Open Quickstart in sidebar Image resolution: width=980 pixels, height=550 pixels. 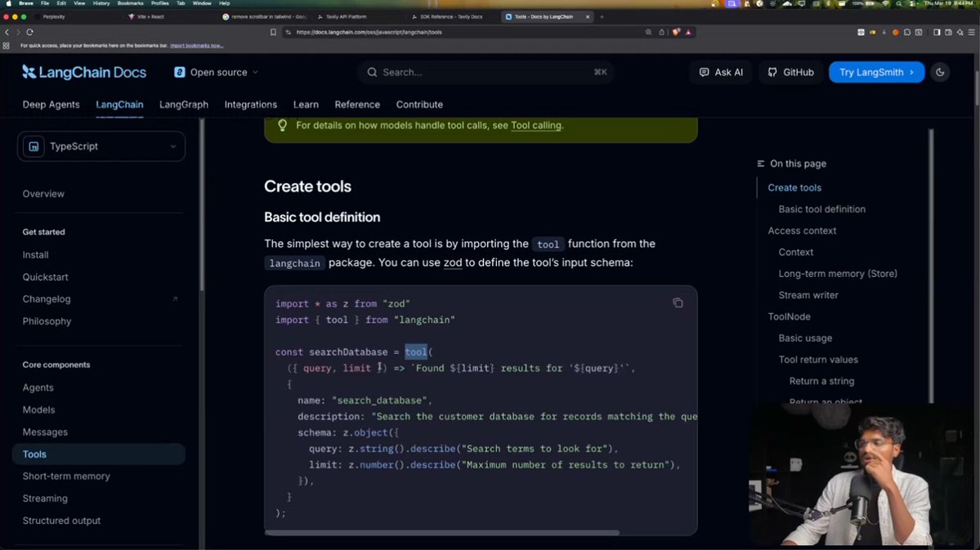coord(45,277)
